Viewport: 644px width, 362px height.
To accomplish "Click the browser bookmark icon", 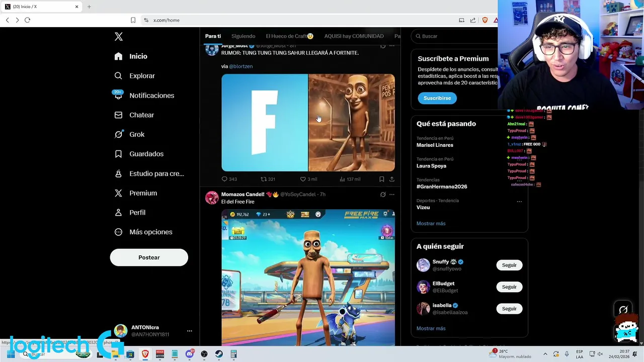I will point(133,20).
